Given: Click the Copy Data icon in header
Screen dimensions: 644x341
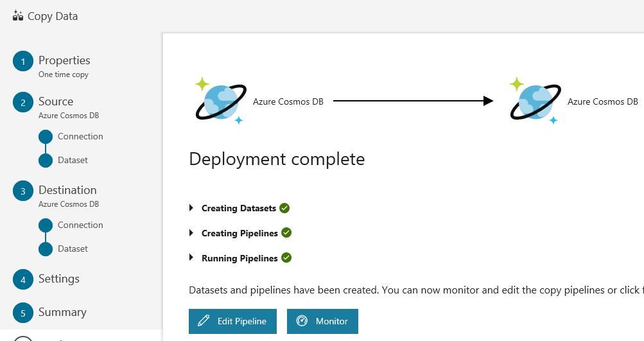Looking at the screenshot, I should tap(18, 16).
